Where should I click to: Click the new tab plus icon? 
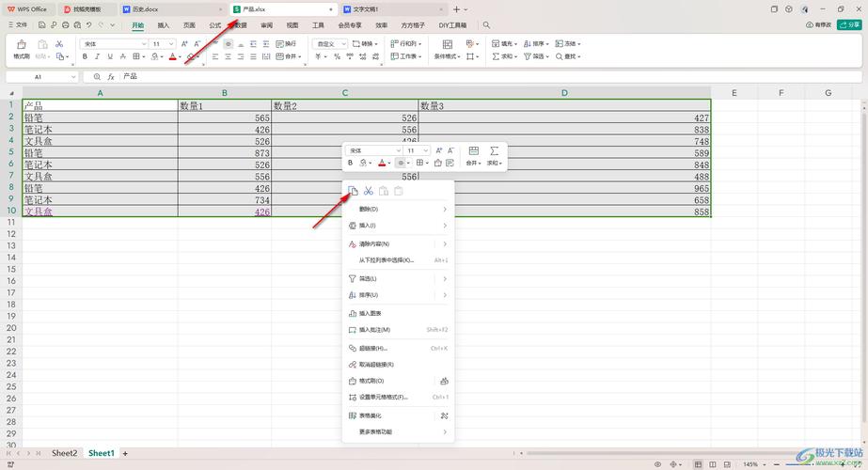[457, 9]
